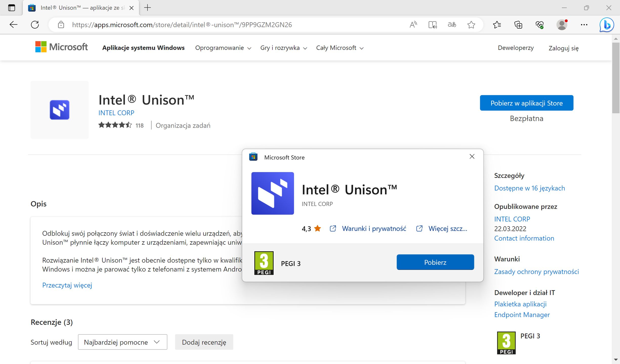This screenshot has width=620, height=364.
Task: Click the star rating with 118 reviews
Action: click(x=121, y=125)
